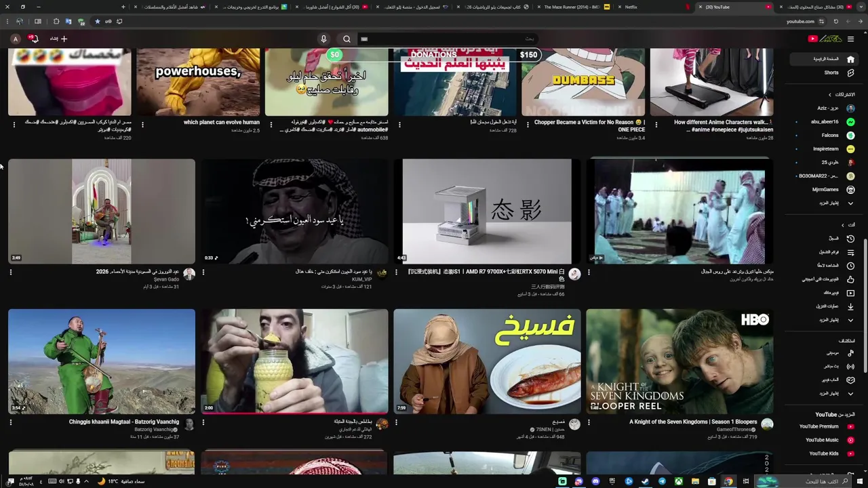Viewport: 868px width, 488px height.
Task: Click the search magnifier button
Action: point(347,39)
